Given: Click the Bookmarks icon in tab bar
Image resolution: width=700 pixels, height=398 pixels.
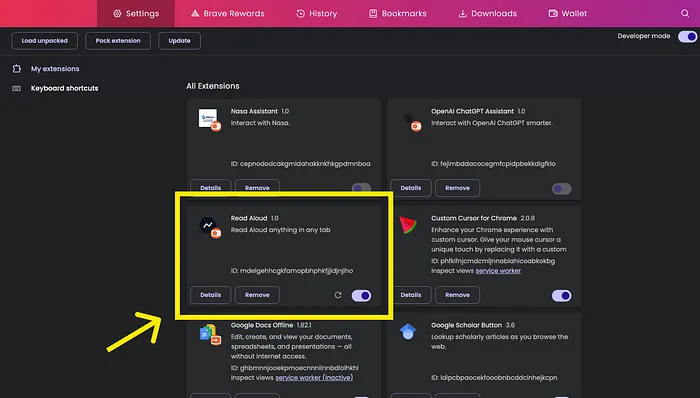Looking at the screenshot, I should tap(373, 13).
